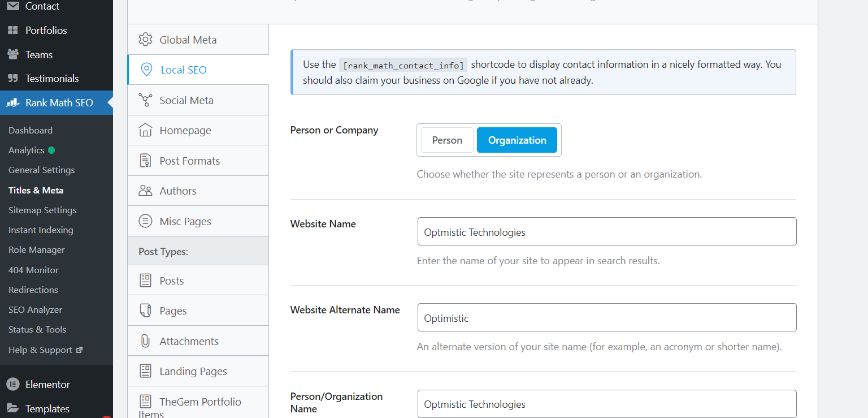This screenshot has height=418, width=868.
Task: Open the Redirections submenu link
Action: (x=33, y=290)
